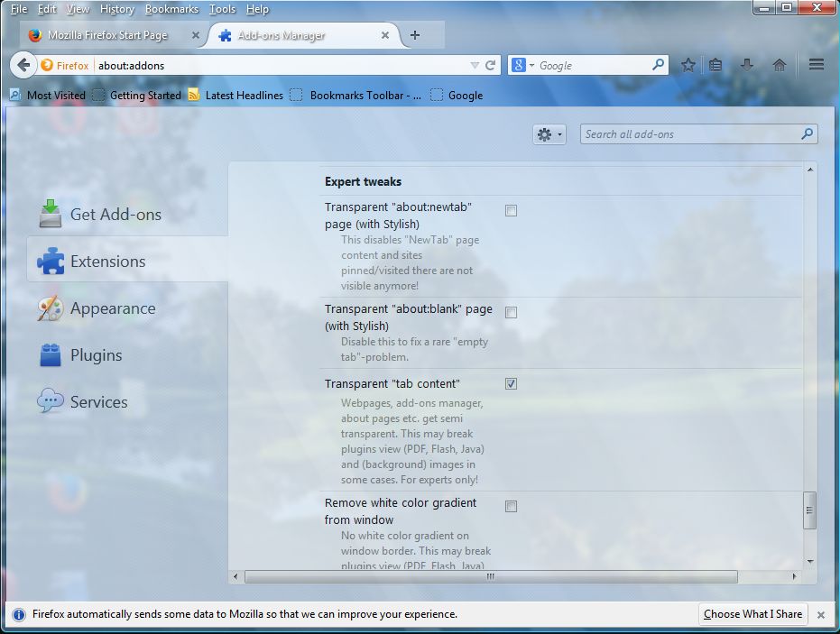Open the Help menu

tap(257, 9)
